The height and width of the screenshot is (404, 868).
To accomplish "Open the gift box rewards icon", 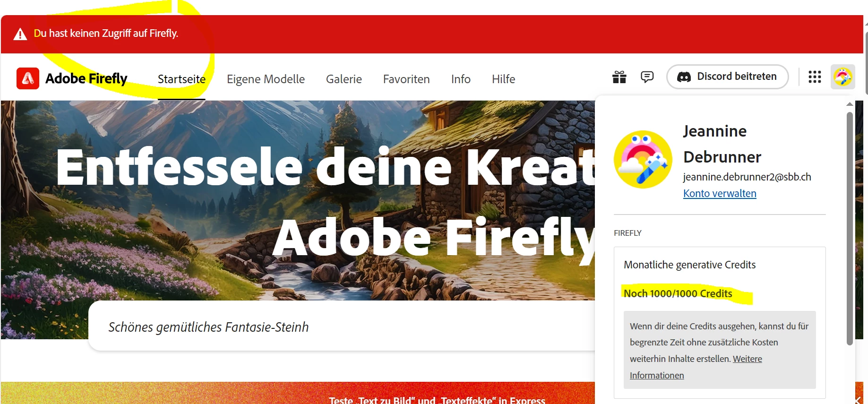I will coord(619,77).
